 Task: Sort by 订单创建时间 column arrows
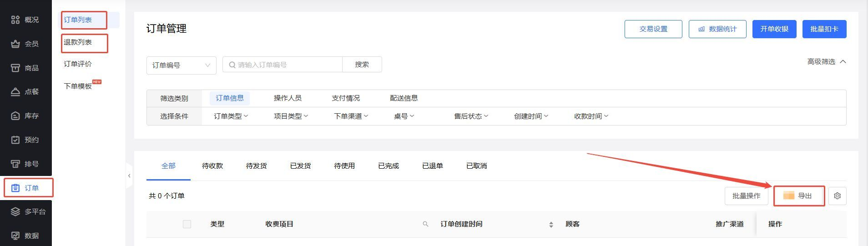click(x=551, y=225)
